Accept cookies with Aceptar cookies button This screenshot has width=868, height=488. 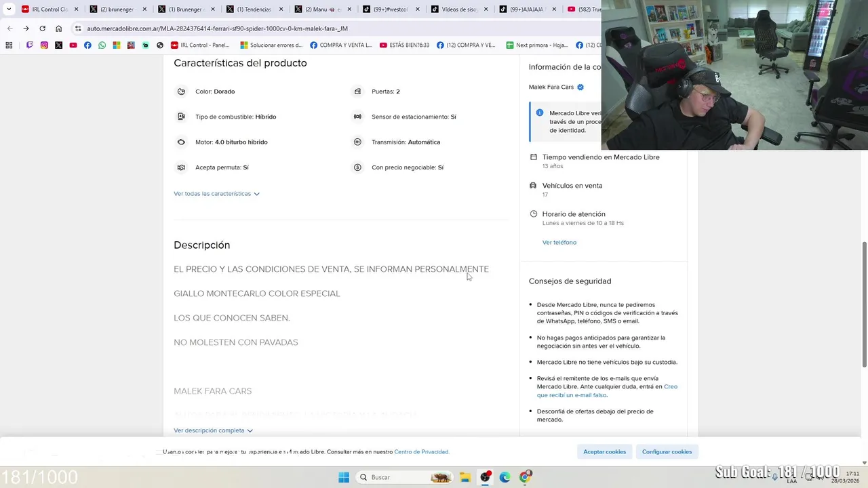tap(604, 451)
